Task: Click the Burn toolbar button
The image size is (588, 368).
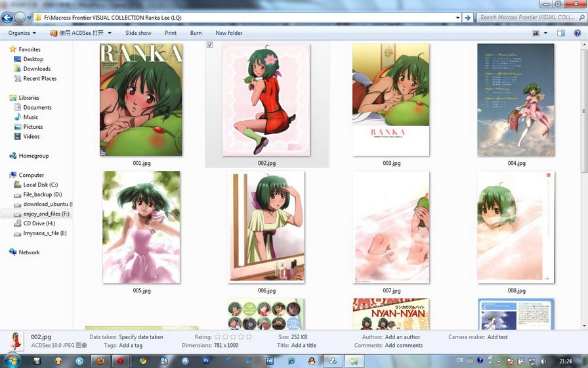Action: tap(196, 33)
